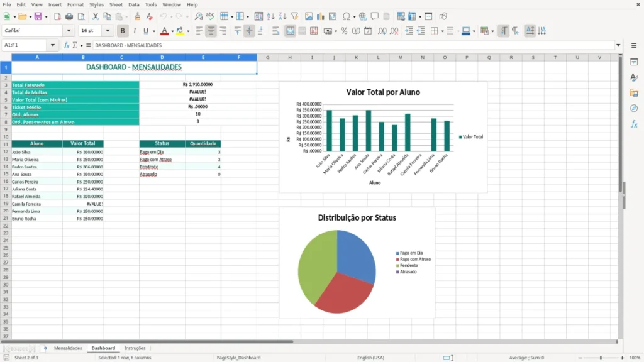Insert an image

[x=309, y=16]
